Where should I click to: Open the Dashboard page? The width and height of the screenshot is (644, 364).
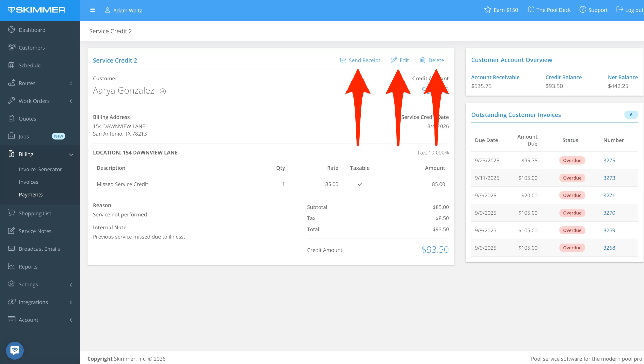point(32,30)
